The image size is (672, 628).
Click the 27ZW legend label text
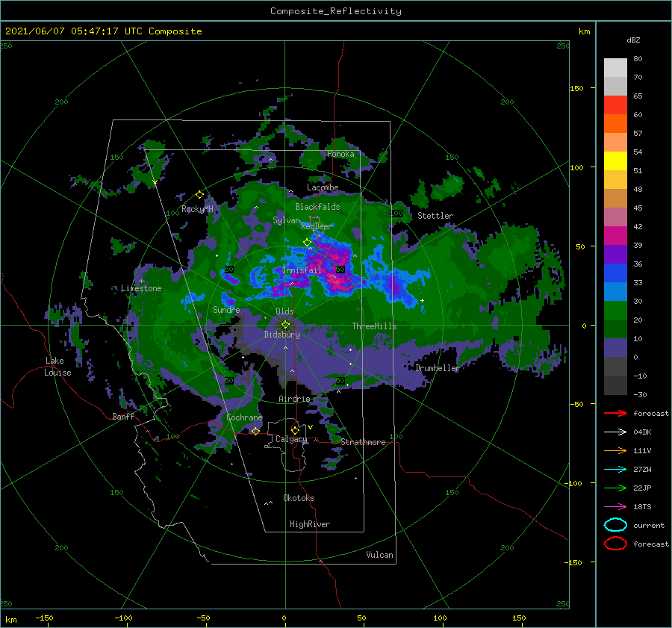pyautogui.click(x=642, y=470)
